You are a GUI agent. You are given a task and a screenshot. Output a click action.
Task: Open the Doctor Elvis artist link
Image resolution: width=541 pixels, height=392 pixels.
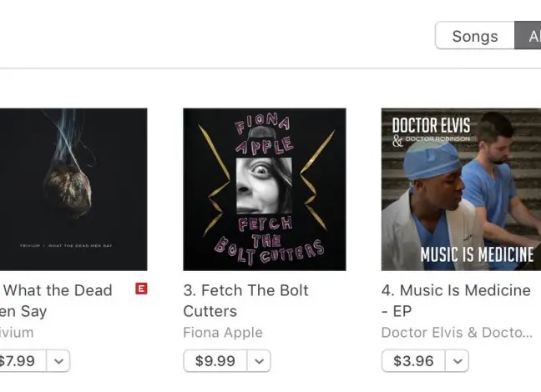click(456, 333)
